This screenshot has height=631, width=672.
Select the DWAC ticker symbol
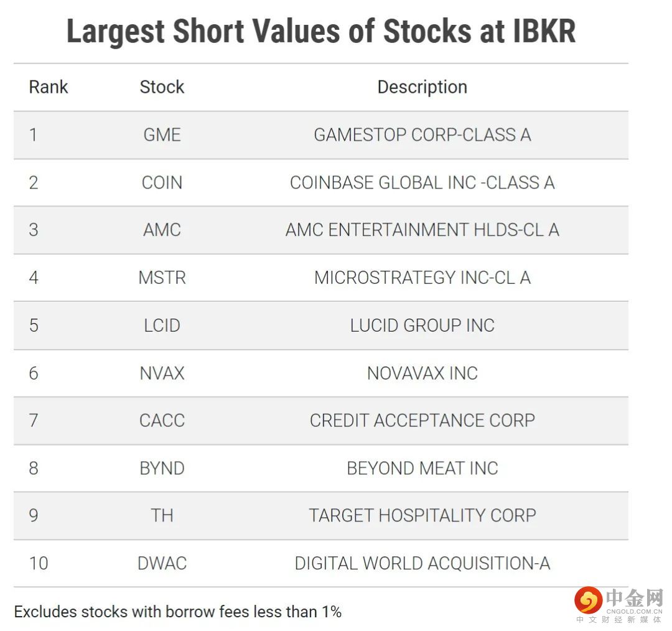point(162,564)
